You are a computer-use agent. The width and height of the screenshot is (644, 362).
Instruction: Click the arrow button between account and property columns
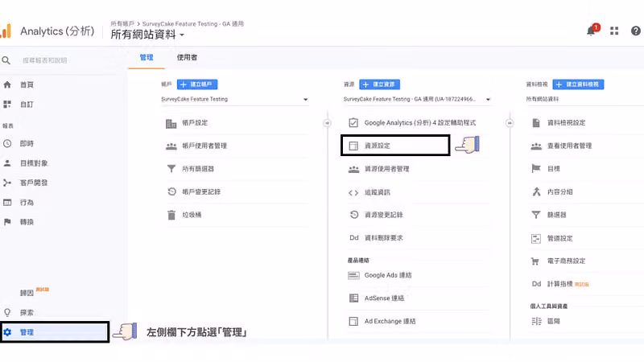point(327,123)
